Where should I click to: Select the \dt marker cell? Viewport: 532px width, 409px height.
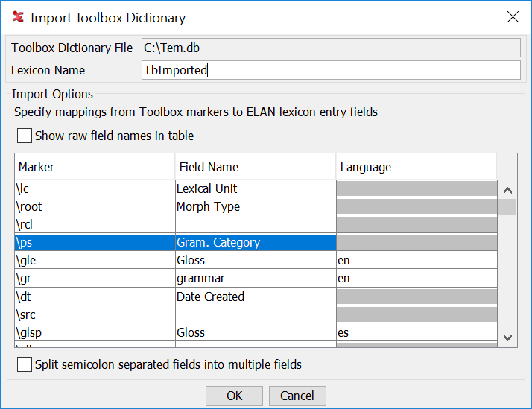tap(95, 297)
